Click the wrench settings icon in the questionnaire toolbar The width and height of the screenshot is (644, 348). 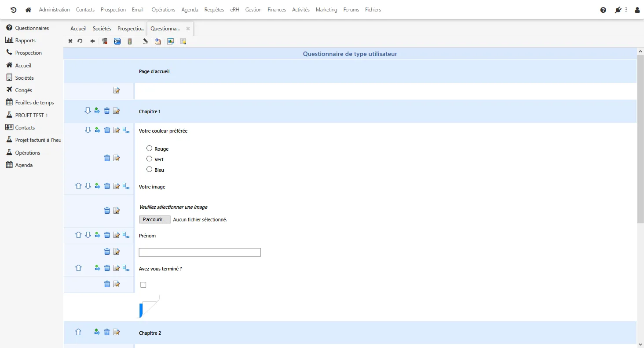click(x=105, y=41)
